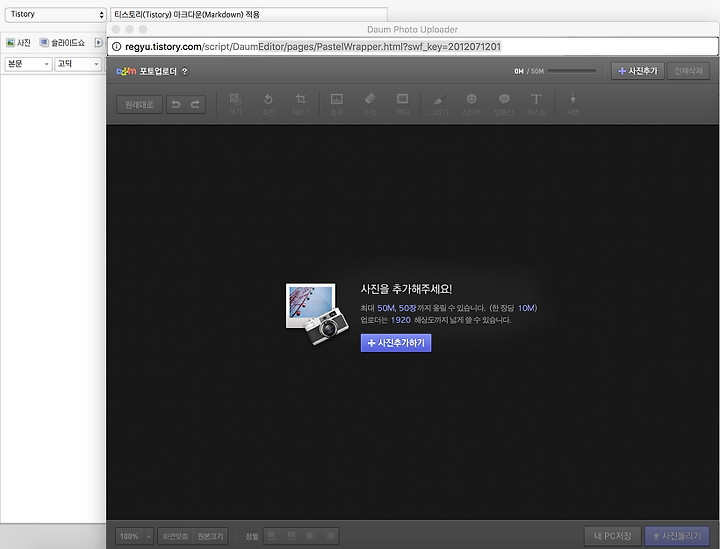Screen dimensions: 720x549
Task: Expand the 100% zoom level arrow
Action: (x=149, y=536)
